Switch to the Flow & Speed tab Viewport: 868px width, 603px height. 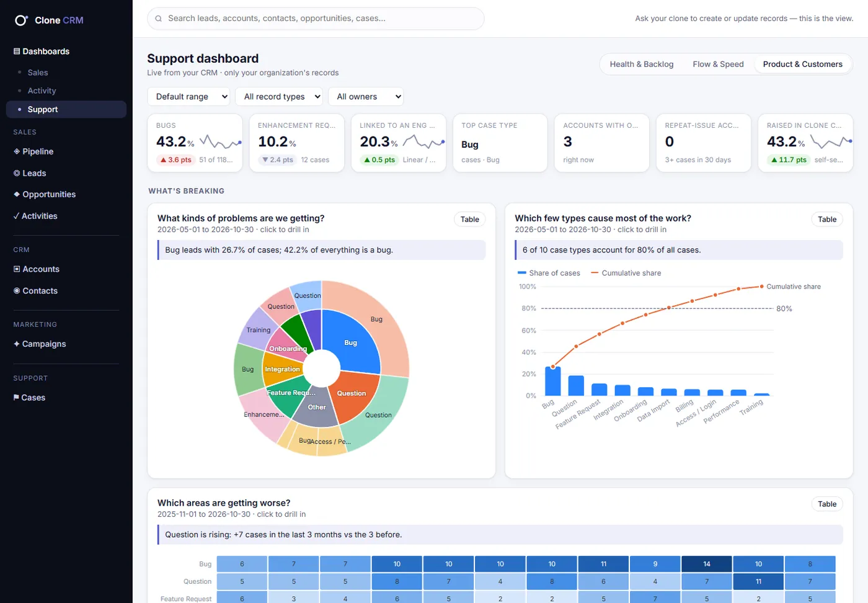pos(718,64)
